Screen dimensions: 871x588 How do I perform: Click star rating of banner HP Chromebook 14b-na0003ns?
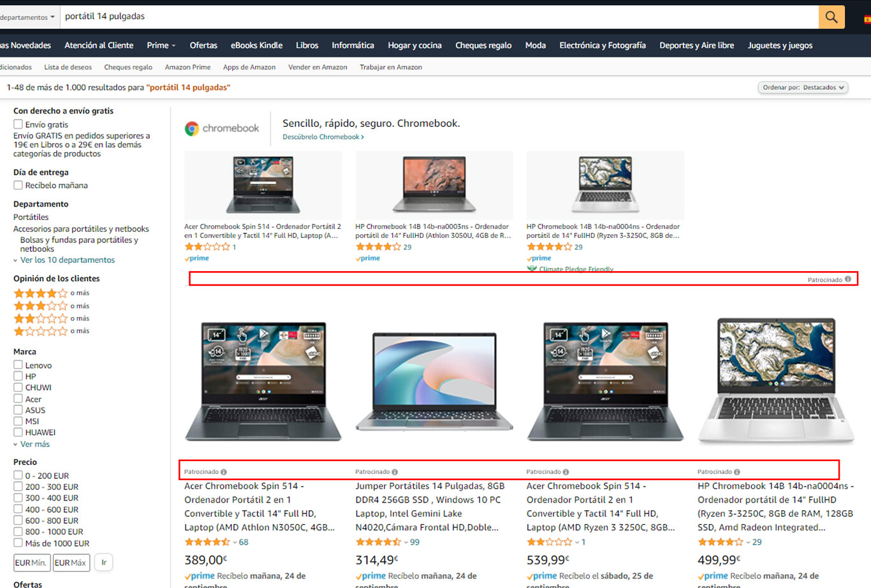tap(378, 247)
